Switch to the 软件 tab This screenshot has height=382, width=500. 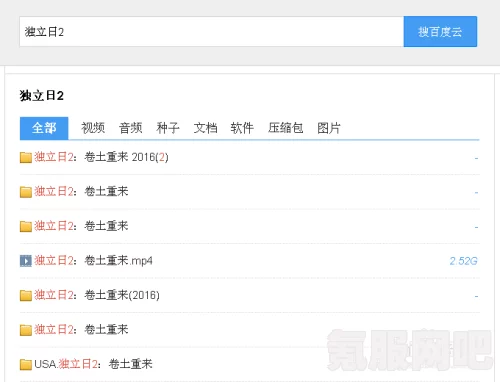point(242,128)
